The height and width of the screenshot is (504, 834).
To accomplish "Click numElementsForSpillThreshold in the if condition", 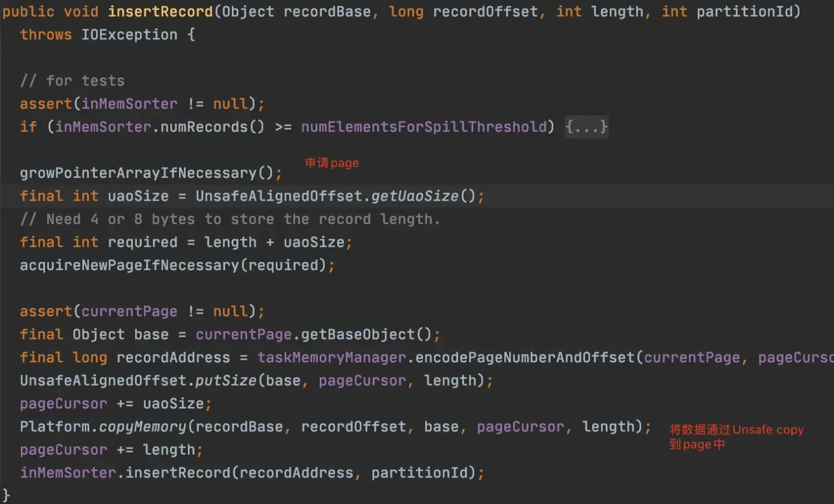I will tap(424, 127).
